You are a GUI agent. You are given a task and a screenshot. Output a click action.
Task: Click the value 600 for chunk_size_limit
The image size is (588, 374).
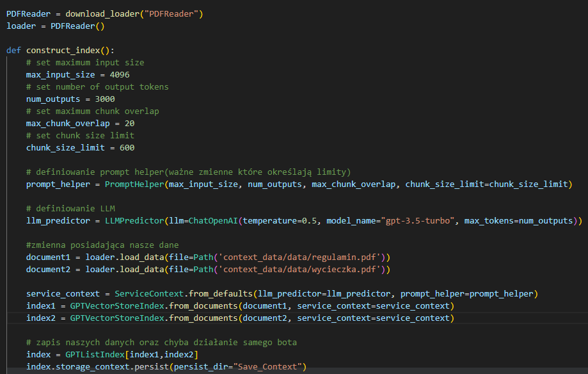(x=127, y=148)
